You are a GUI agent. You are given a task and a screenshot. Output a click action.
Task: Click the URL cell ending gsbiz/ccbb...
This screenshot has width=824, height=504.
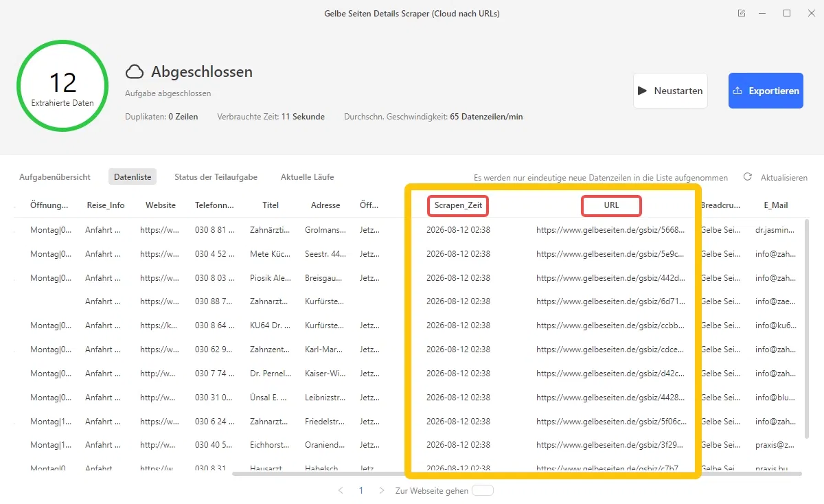[x=610, y=325]
